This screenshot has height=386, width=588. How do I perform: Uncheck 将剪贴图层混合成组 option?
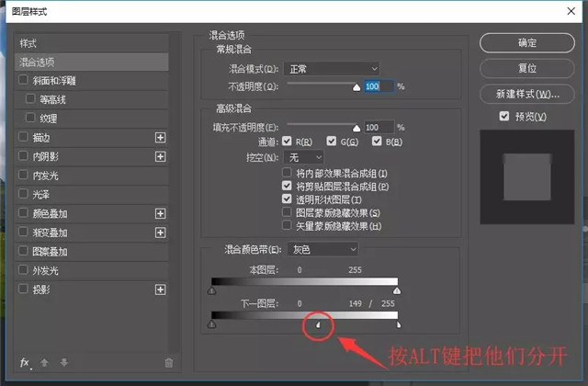click(x=287, y=186)
